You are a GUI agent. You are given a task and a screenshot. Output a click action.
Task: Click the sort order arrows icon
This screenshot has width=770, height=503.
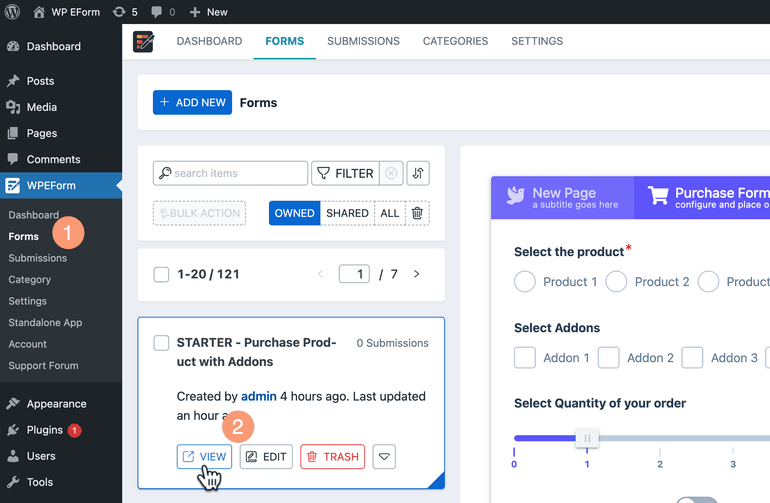418,173
